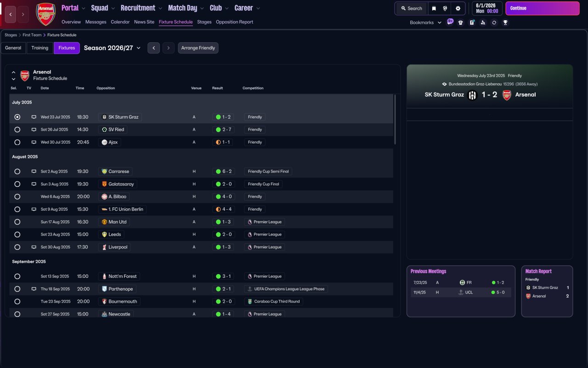This screenshot has height=368, width=588.
Task: Open the Messages submenu tab
Action: coord(96,22)
